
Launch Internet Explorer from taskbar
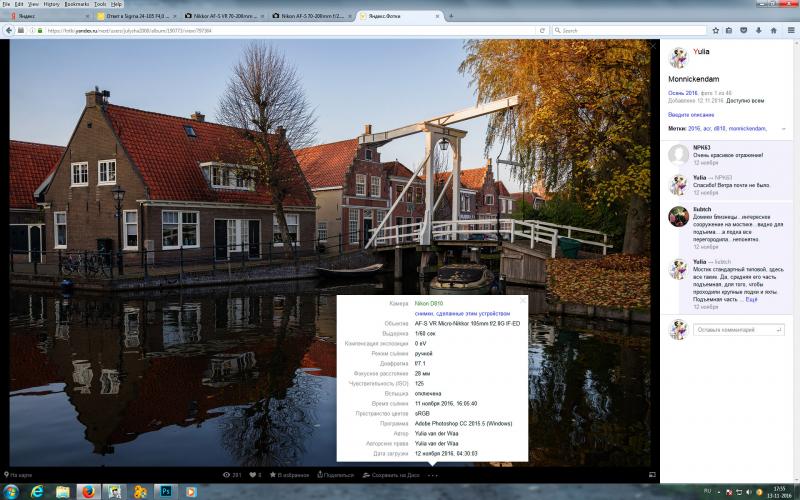[x=37, y=492]
